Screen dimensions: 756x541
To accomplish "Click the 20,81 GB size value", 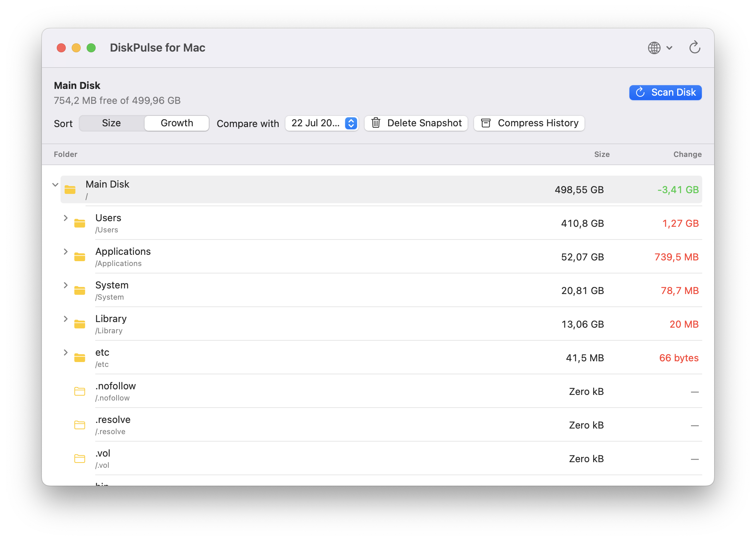I will pyautogui.click(x=582, y=291).
